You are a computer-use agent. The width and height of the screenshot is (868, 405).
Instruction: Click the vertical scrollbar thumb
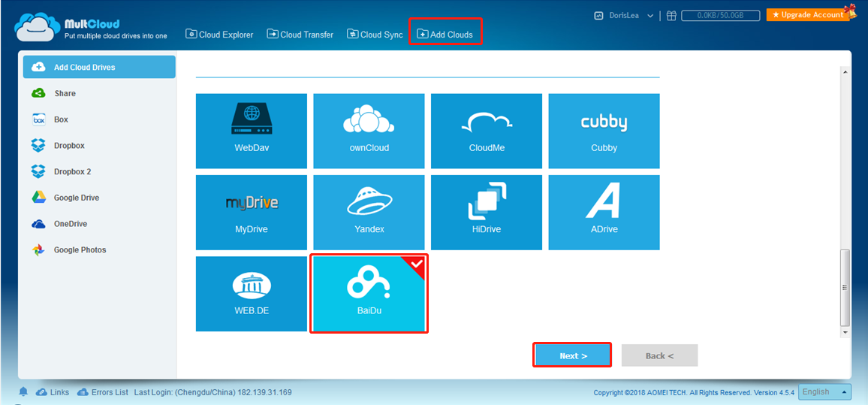(x=845, y=288)
